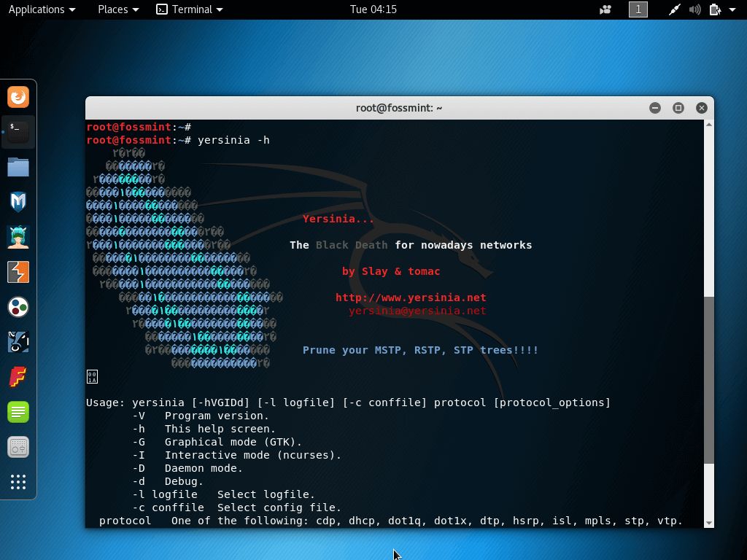Expand the Terminal app menu dropdown
Image resolution: width=747 pixels, height=560 pixels.
point(190,9)
